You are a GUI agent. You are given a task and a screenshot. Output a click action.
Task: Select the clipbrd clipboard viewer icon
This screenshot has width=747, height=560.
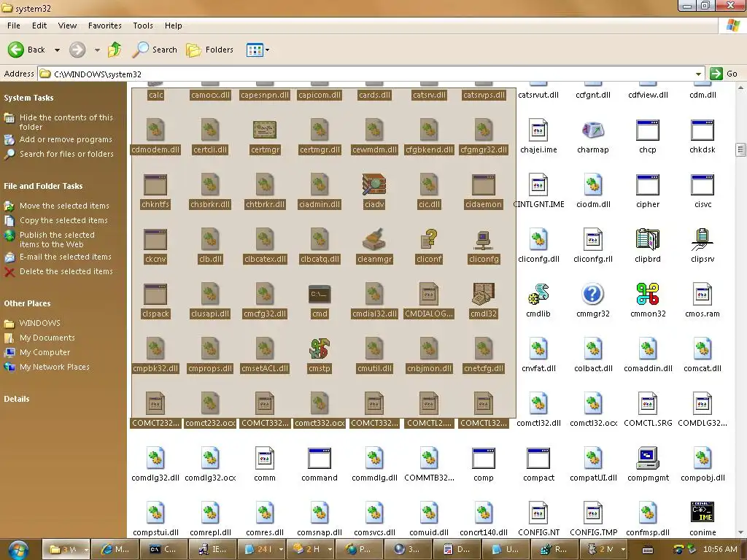[x=648, y=239]
